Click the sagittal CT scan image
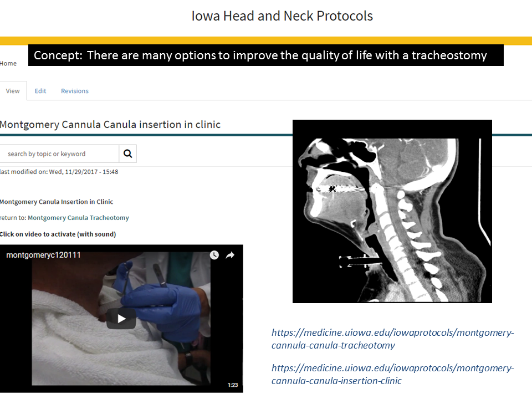The height and width of the screenshot is (399, 532). (392, 211)
